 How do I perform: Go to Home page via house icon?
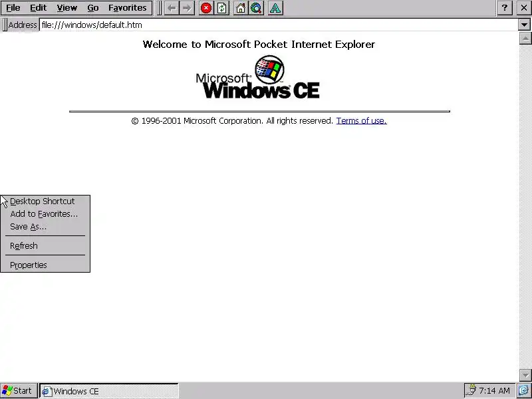[241, 8]
